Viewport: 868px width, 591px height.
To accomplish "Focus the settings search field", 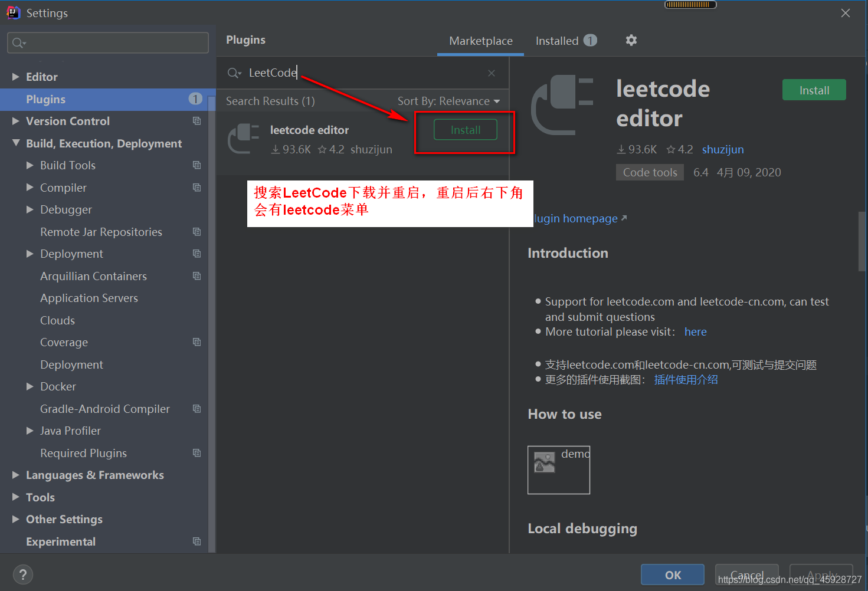I will [x=108, y=42].
